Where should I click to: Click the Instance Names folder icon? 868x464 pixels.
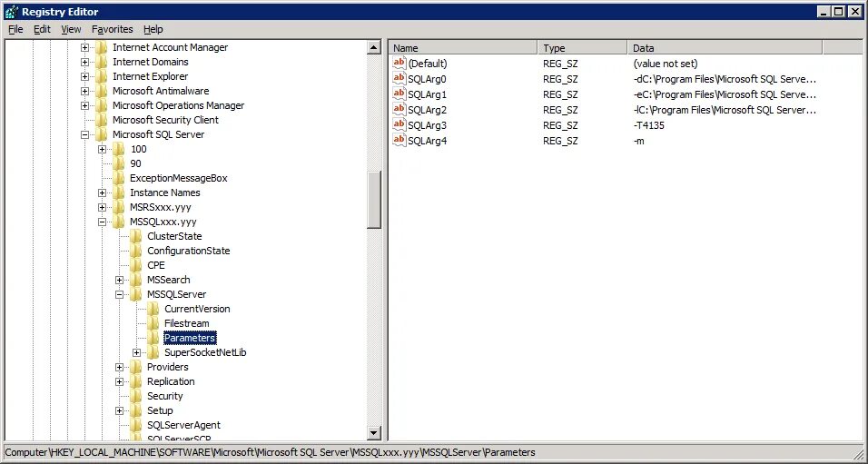tap(119, 193)
